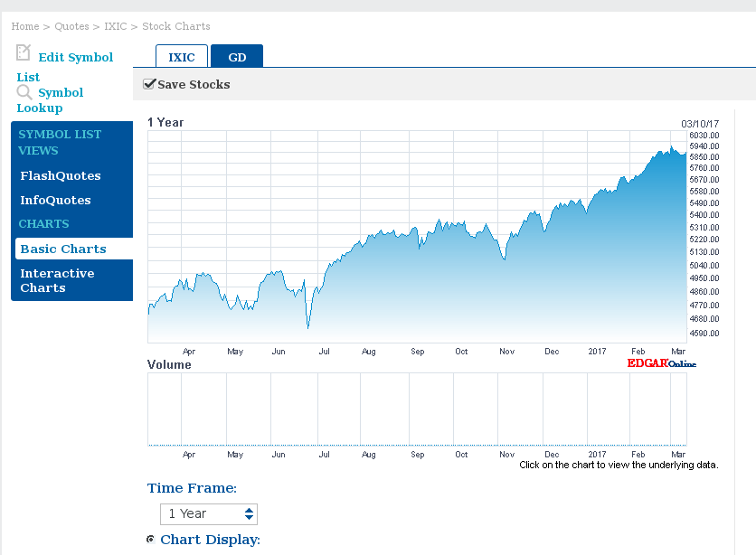Open InfoQuotes view
The height and width of the screenshot is (555, 756).
(55, 201)
